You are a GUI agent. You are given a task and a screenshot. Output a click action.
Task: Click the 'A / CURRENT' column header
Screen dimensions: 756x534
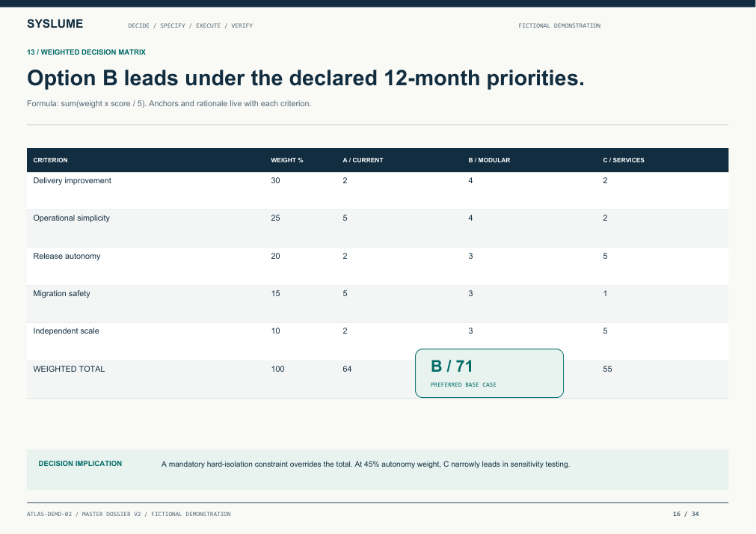point(363,160)
